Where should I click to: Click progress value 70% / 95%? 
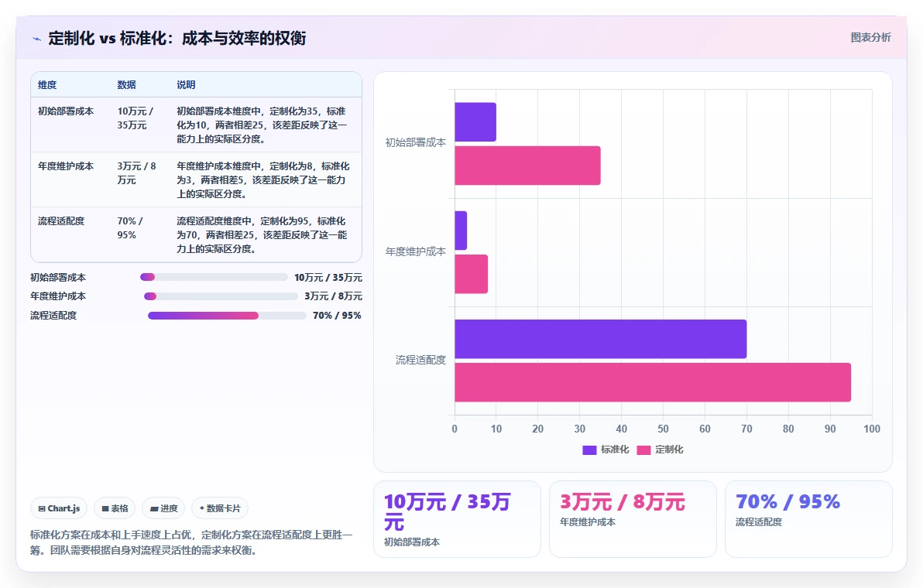click(338, 316)
